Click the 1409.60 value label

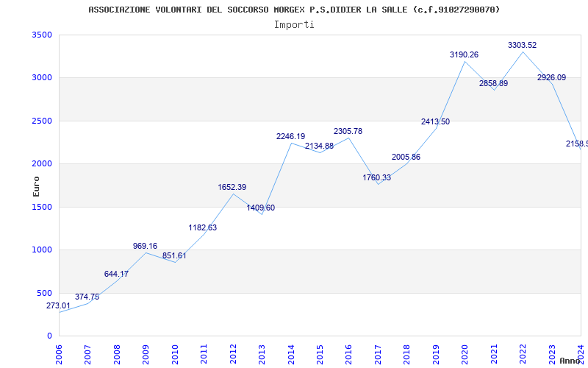click(261, 208)
